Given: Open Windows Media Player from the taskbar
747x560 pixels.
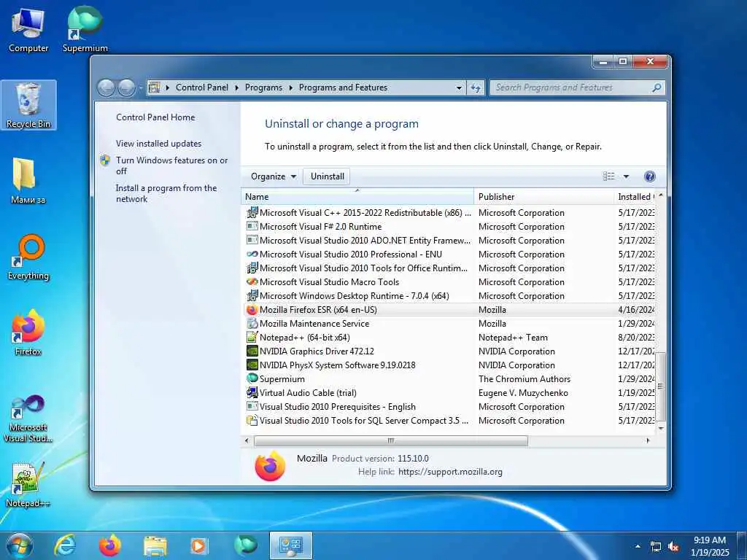Looking at the screenshot, I should [199, 545].
